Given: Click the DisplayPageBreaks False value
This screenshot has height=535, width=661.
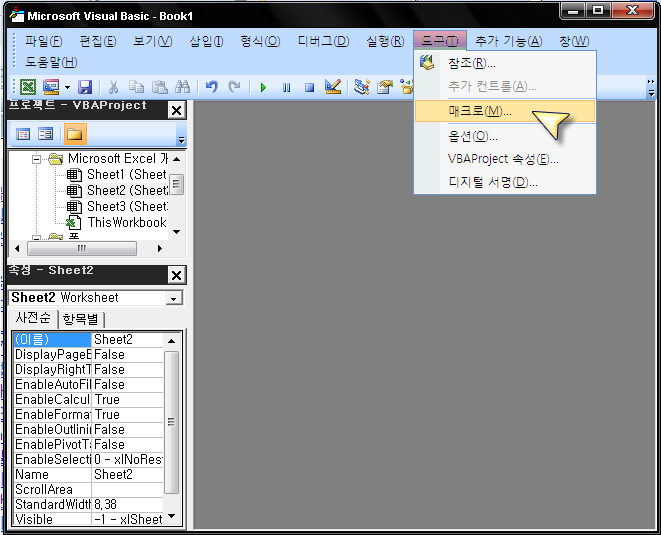Looking at the screenshot, I should (x=127, y=355).
